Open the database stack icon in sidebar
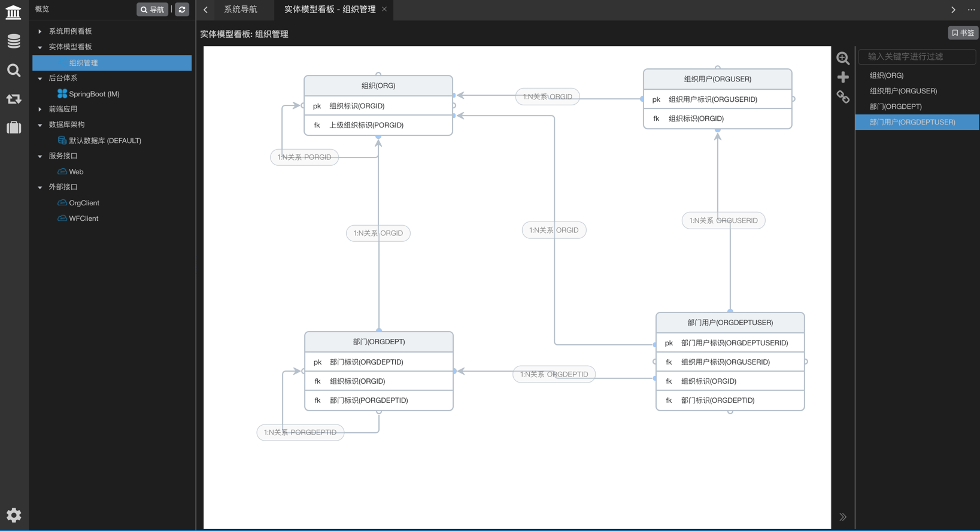The image size is (980, 531). [13, 41]
